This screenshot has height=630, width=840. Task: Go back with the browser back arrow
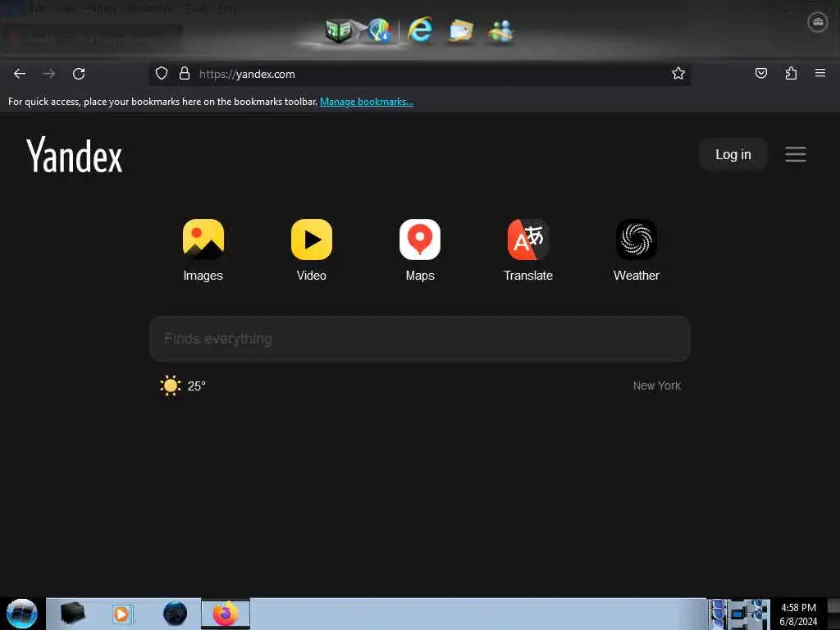click(20, 73)
